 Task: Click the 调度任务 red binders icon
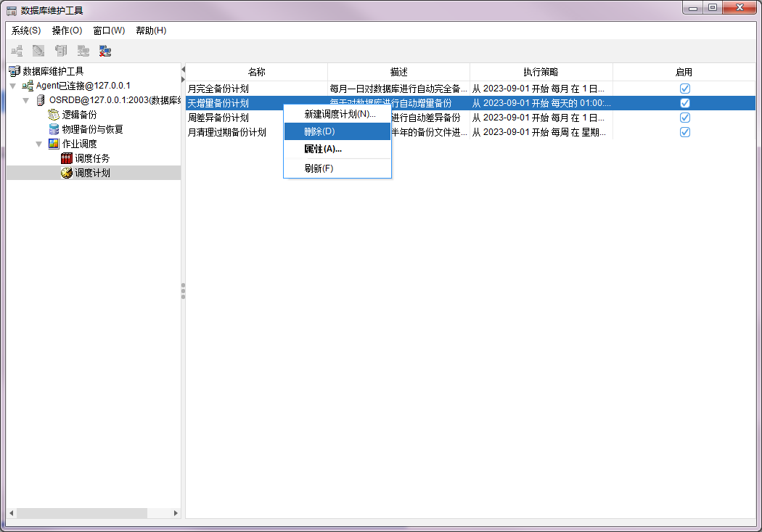coord(67,158)
